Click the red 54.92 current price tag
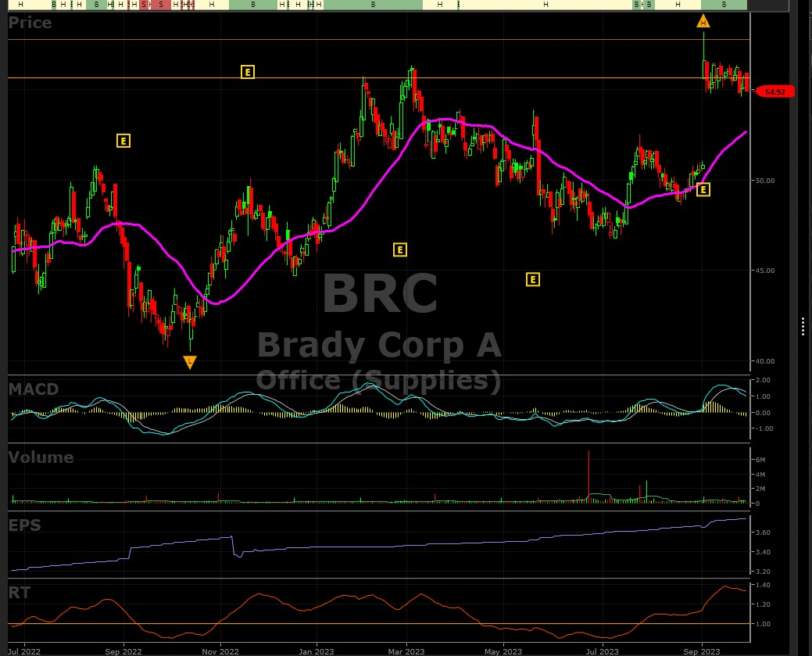The image size is (812, 656). tap(774, 91)
